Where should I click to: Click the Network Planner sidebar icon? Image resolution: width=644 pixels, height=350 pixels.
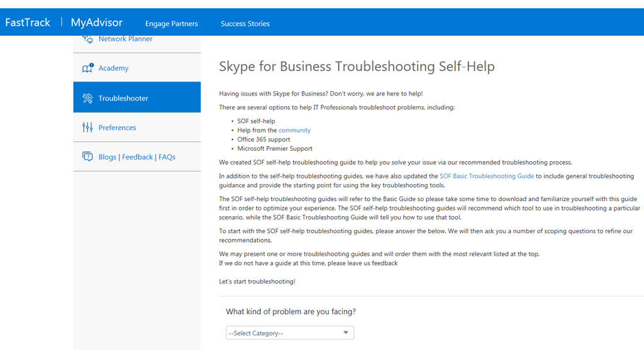(87, 40)
